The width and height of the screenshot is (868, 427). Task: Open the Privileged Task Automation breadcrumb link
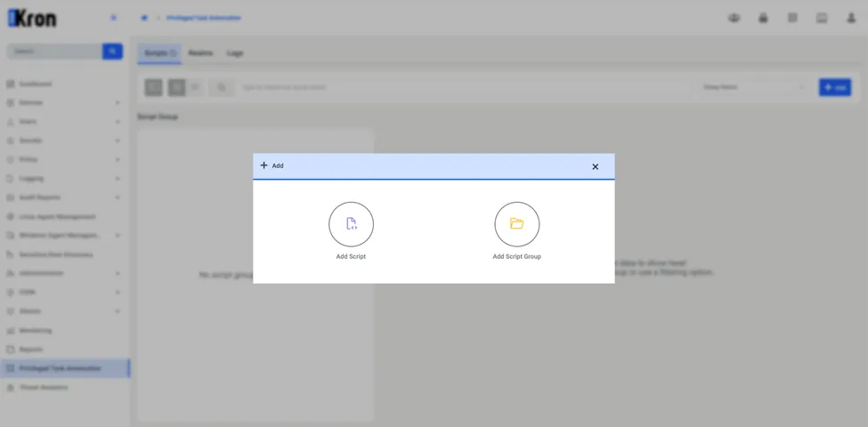tap(204, 18)
